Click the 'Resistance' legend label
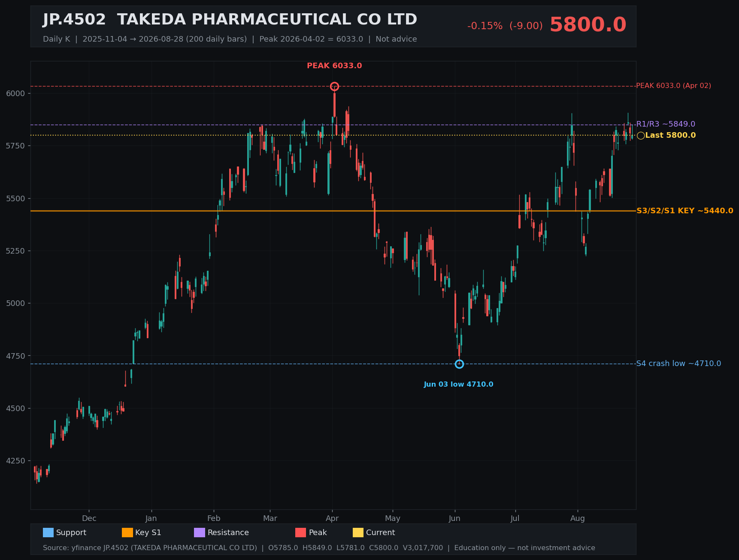The height and width of the screenshot is (560, 739). 228,533
